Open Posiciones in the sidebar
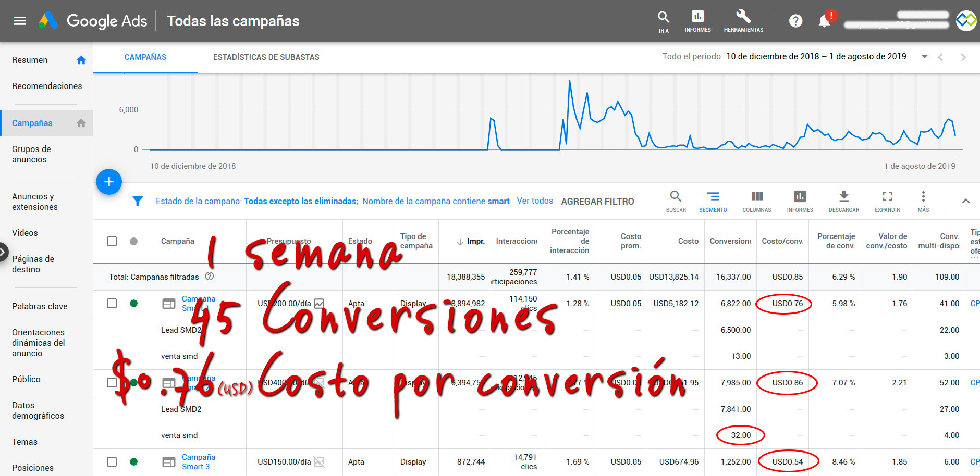 pyautogui.click(x=33, y=468)
